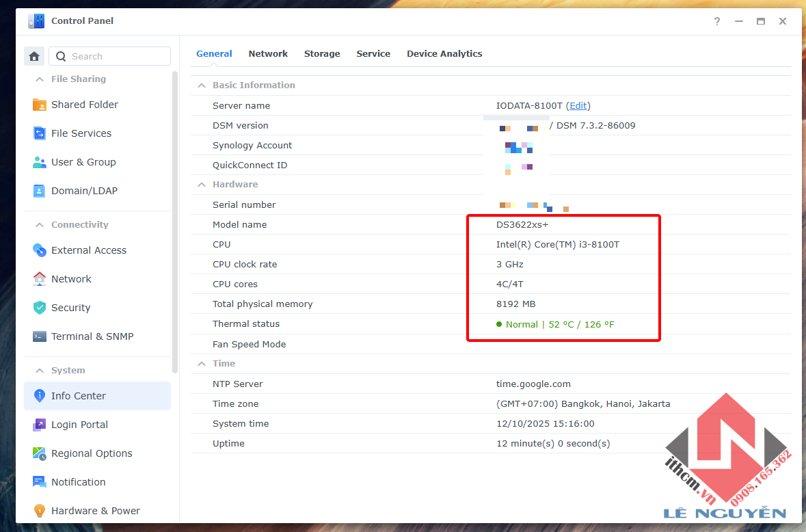Open User & Group settings
Viewport: 806px width, 532px height.
[38, 162]
